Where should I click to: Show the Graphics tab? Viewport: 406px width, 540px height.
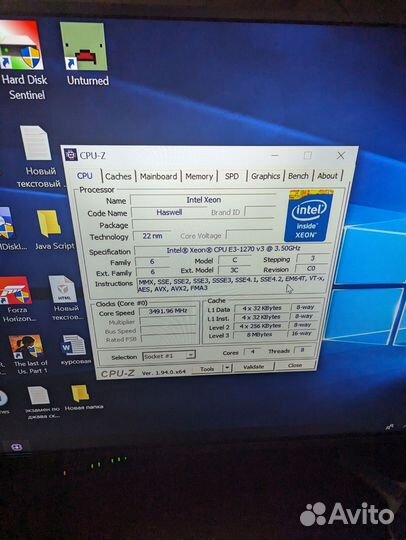(265, 176)
